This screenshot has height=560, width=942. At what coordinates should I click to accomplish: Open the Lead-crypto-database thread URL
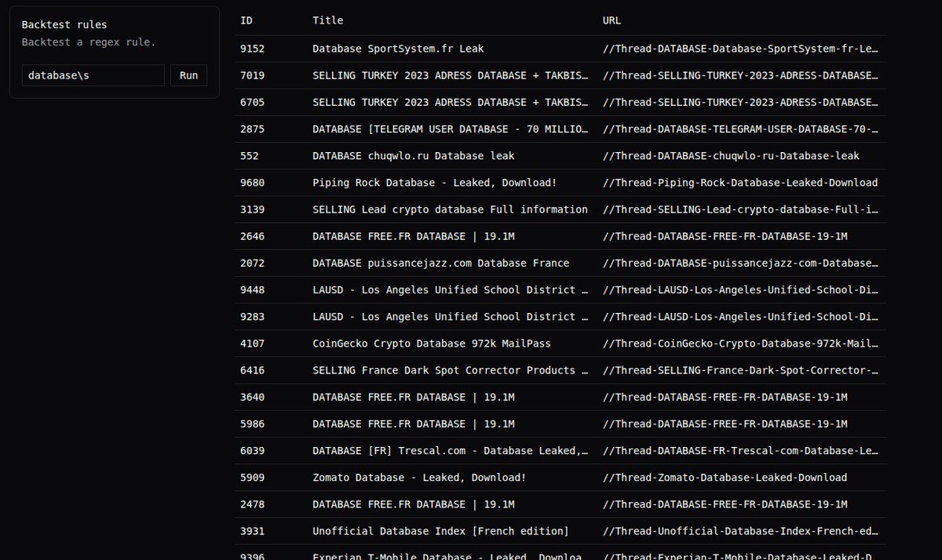(740, 209)
